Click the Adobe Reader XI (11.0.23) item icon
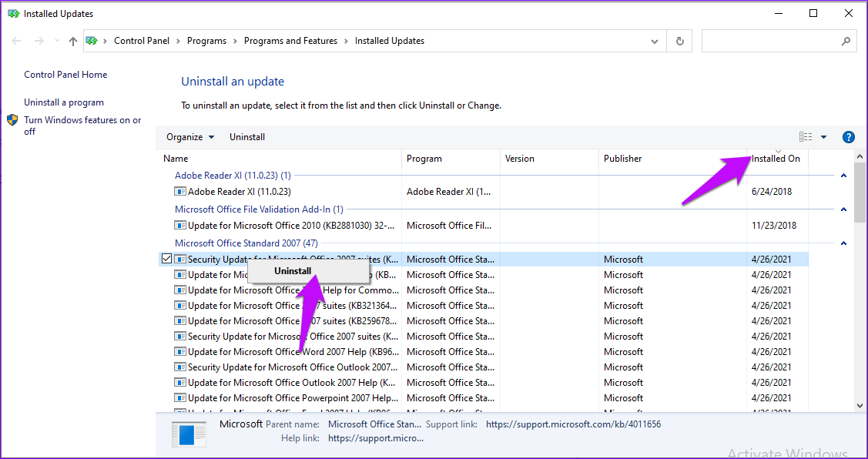This screenshot has width=868, height=459. pos(180,192)
